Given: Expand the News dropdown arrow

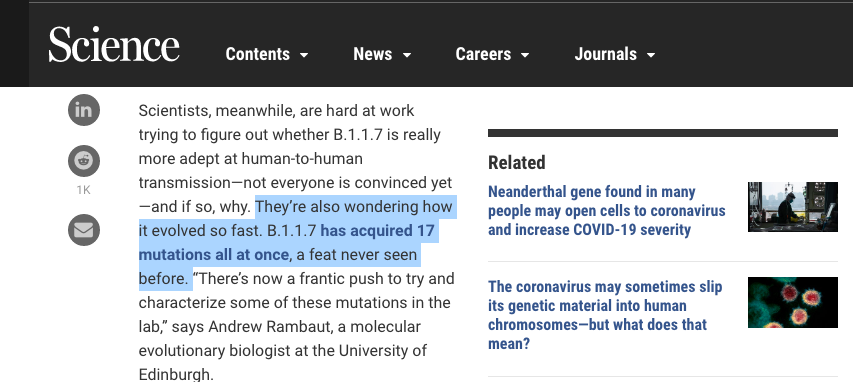Looking at the screenshot, I should [406, 55].
